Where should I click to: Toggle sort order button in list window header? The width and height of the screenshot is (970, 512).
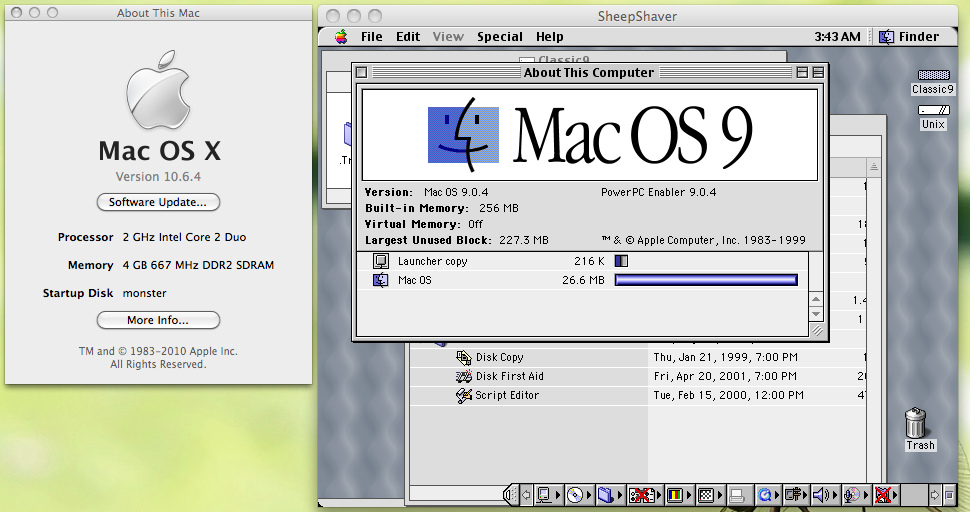pos(873,167)
